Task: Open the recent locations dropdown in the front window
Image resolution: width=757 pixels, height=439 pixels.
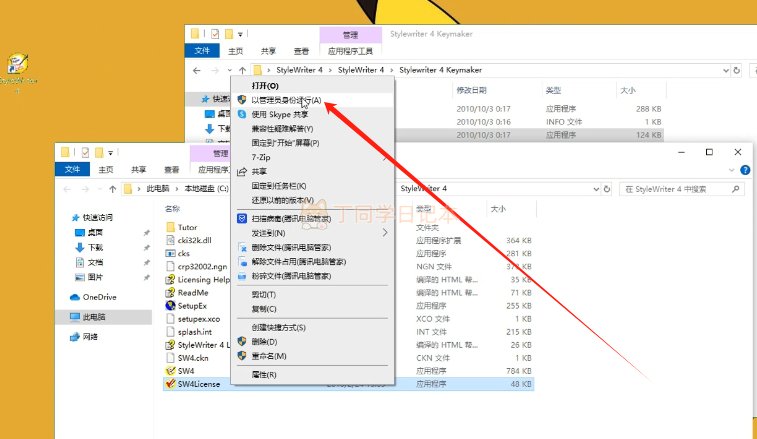Action: pos(99,189)
